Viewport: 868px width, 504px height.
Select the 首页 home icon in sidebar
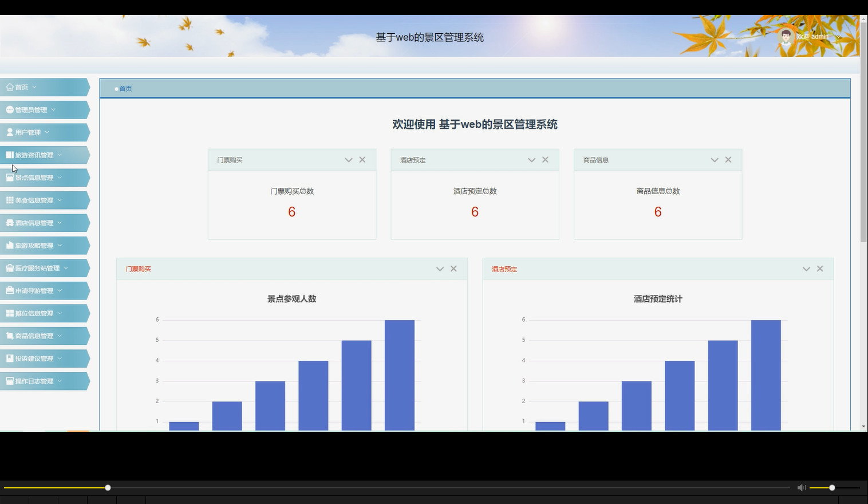click(x=9, y=87)
